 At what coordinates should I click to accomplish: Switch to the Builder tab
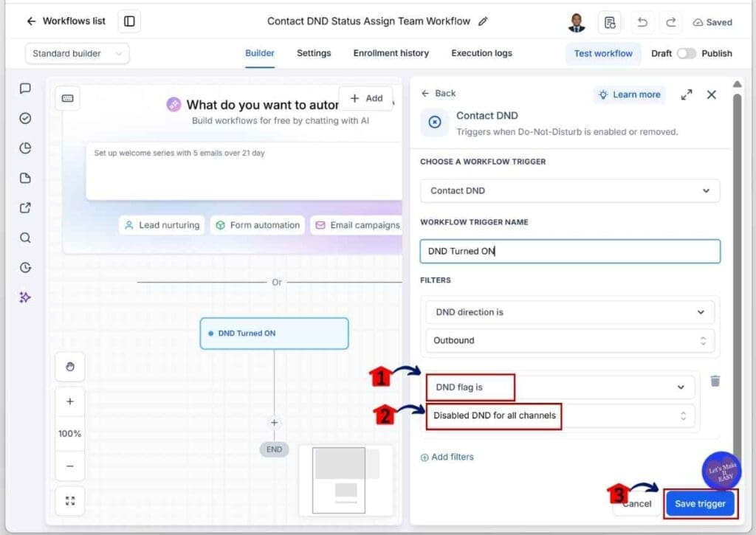coord(259,53)
